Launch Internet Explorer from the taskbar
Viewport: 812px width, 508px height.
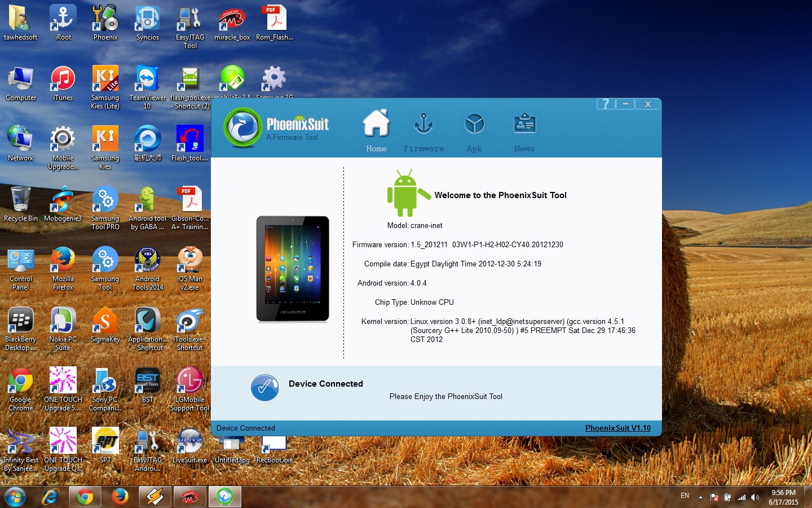pyautogui.click(x=51, y=497)
